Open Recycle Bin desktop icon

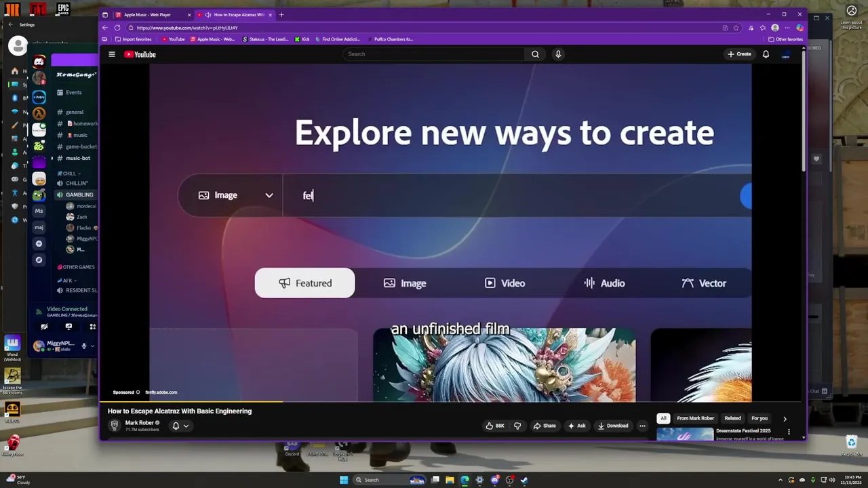pos(851,445)
